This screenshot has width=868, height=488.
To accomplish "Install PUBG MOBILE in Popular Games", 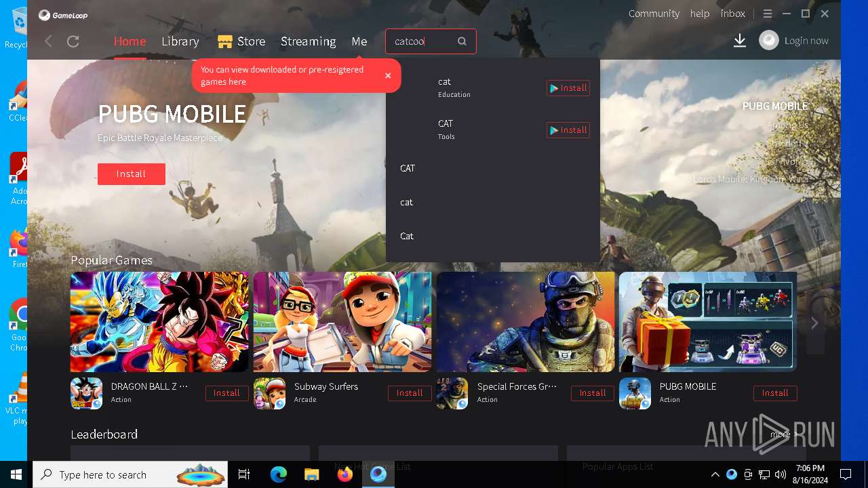I will [775, 393].
